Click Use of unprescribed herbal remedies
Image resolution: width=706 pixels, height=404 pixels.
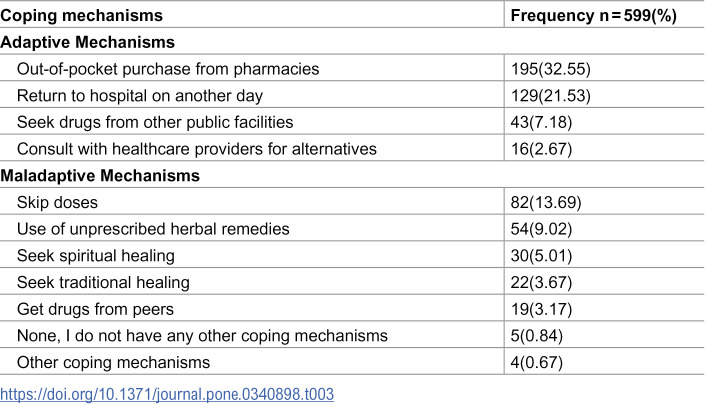(x=153, y=229)
